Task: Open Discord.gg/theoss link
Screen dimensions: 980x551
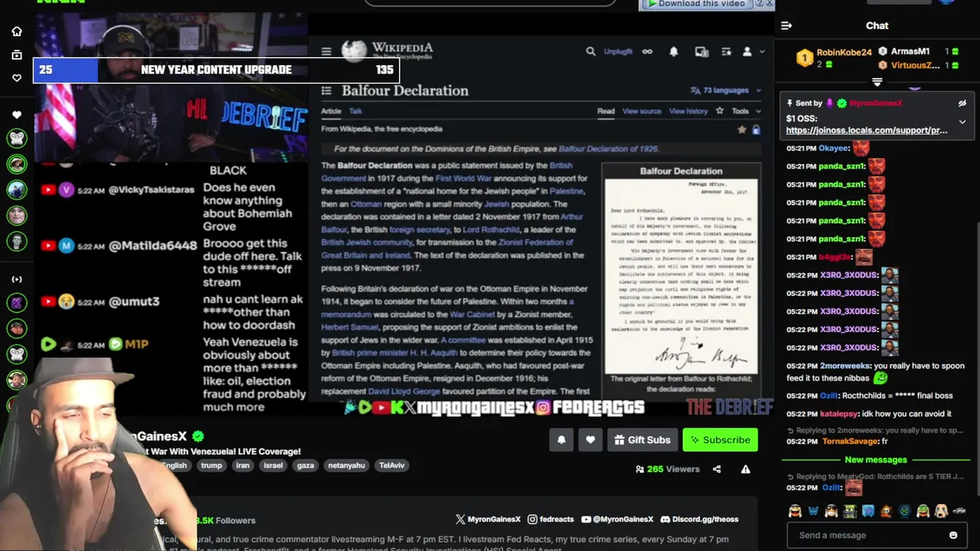Action: [699, 519]
